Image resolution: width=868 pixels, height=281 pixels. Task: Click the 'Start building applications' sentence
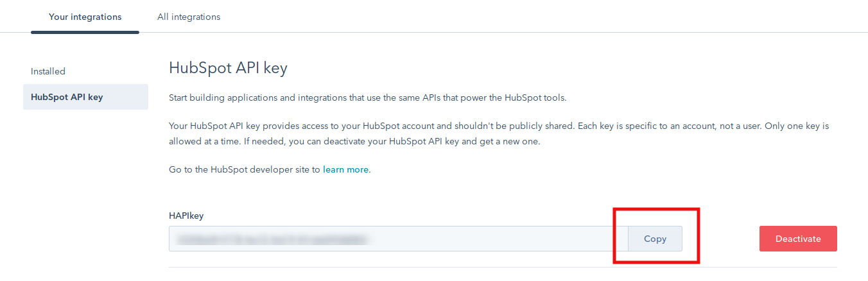pyautogui.click(x=368, y=98)
